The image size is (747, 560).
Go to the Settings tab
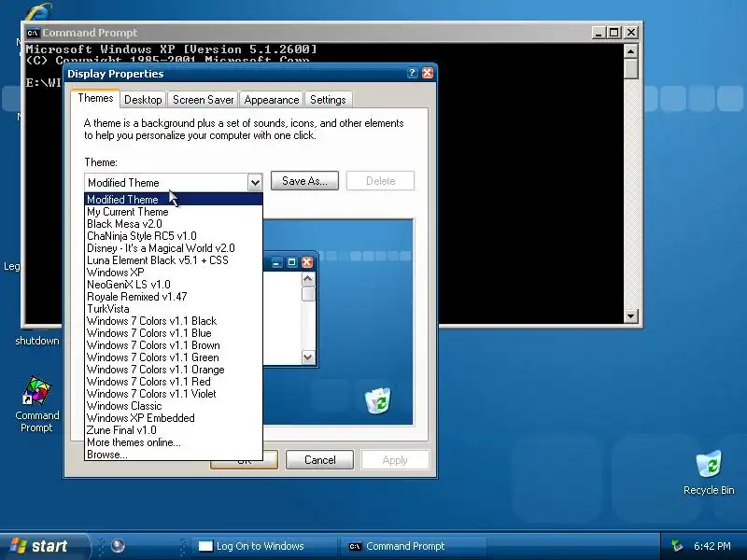point(328,100)
